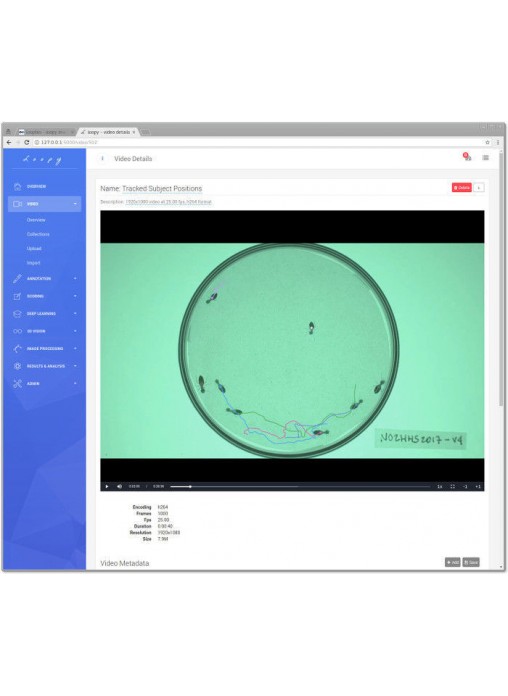Open the notifications icon with red badge

coord(467,157)
